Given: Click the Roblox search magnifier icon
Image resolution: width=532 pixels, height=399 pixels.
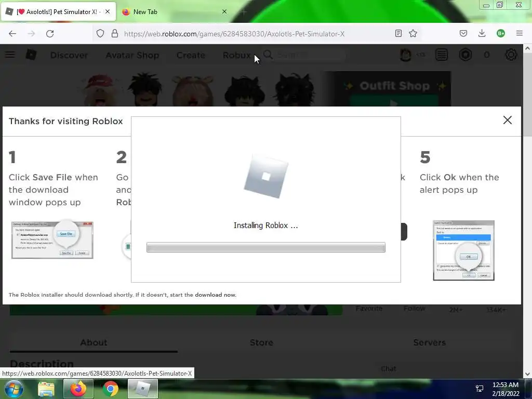Looking at the screenshot, I should coord(268,55).
